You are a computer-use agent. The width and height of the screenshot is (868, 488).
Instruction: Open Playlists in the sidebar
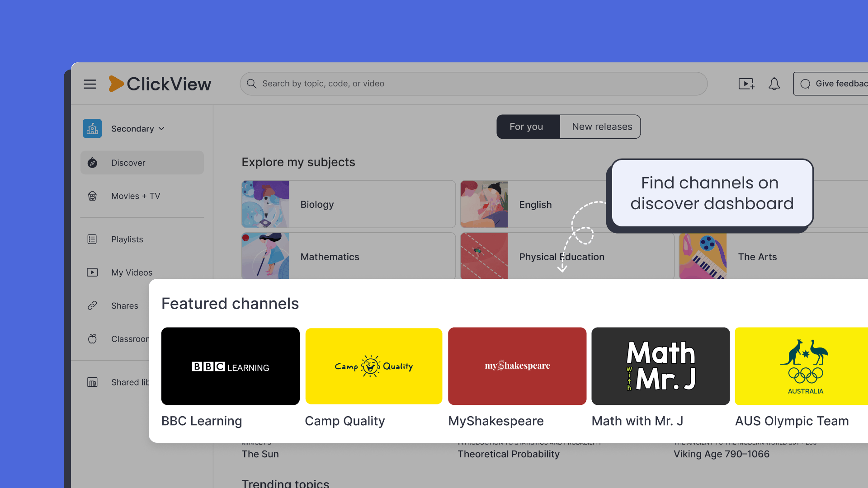[142, 239]
